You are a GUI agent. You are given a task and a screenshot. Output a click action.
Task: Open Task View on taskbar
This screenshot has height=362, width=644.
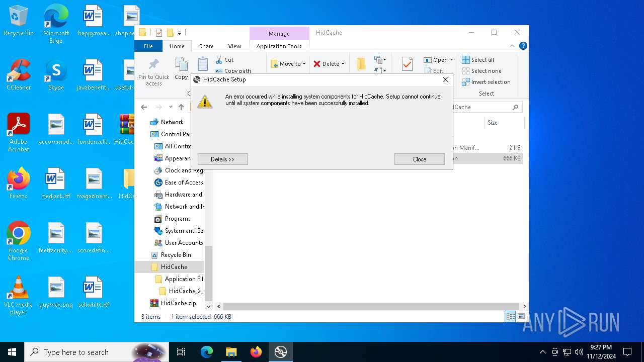(x=181, y=352)
